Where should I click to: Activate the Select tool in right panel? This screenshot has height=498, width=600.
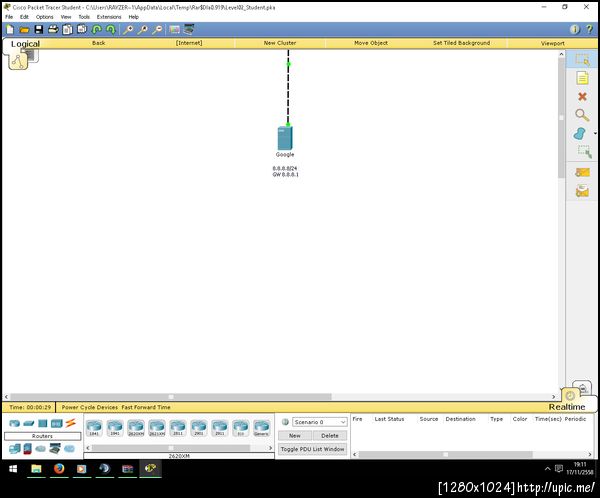582,60
